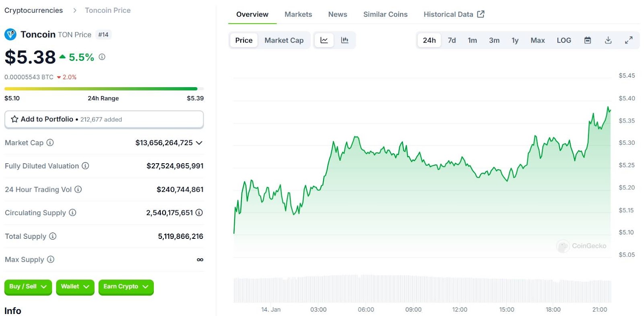
Task: Click the 12:00 time axis label
Action: point(460,310)
